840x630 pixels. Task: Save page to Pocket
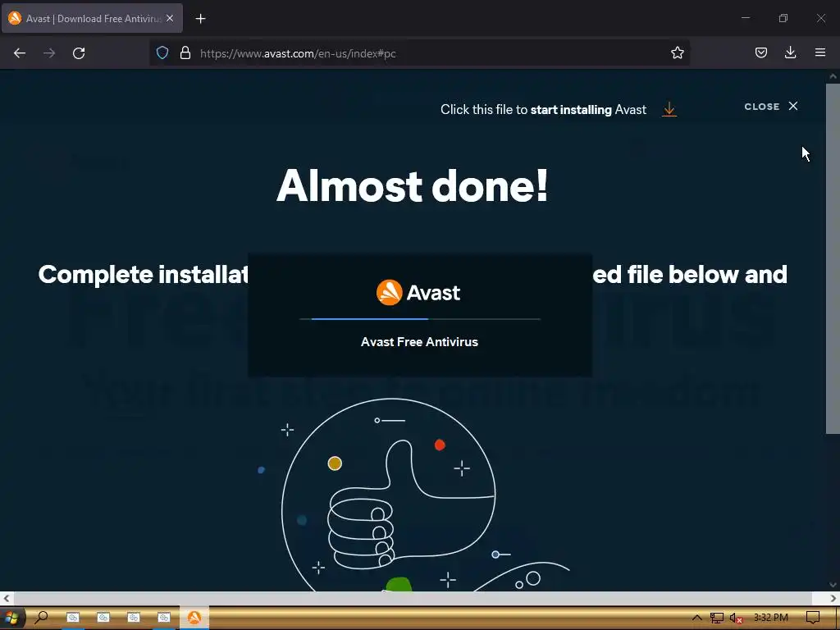click(x=760, y=53)
